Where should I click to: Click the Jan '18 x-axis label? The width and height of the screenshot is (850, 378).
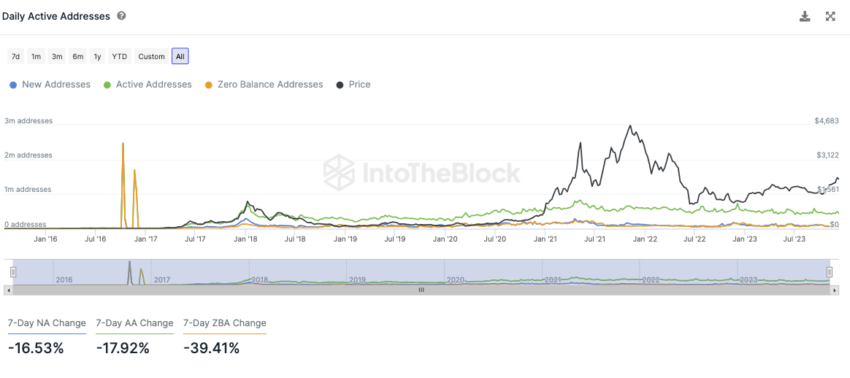tap(247, 239)
